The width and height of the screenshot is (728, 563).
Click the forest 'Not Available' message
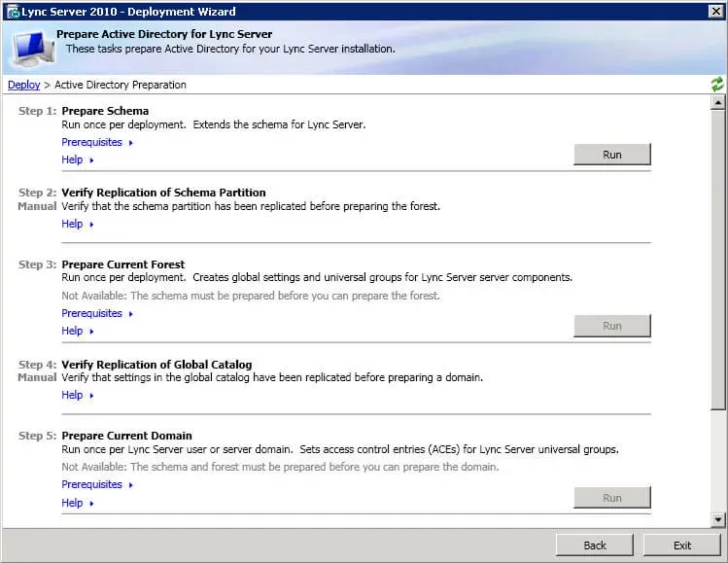coord(251,296)
